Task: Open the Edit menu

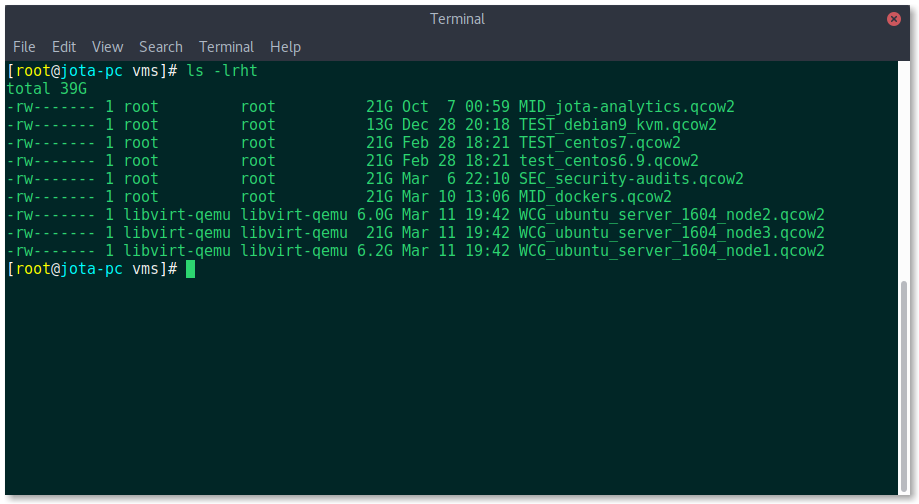Action: tap(64, 47)
